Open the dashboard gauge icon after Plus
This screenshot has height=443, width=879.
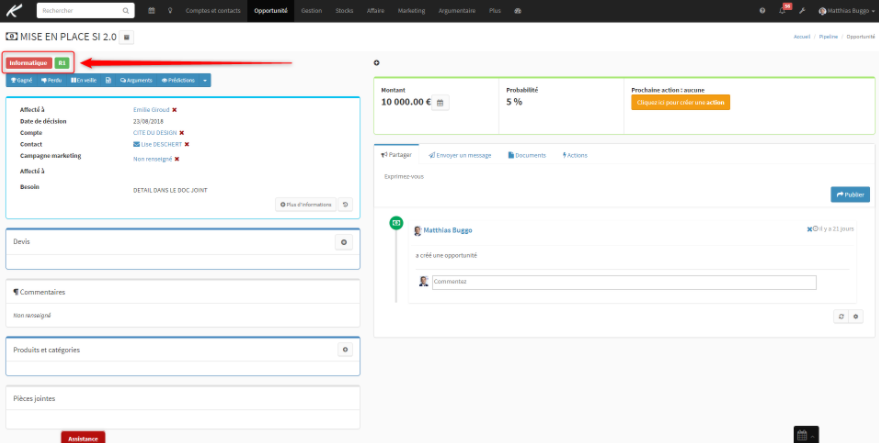click(x=518, y=11)
